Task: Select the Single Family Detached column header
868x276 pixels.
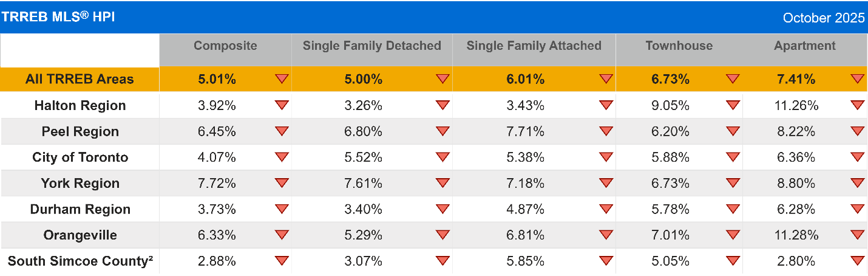Action: tap(371, 46)
